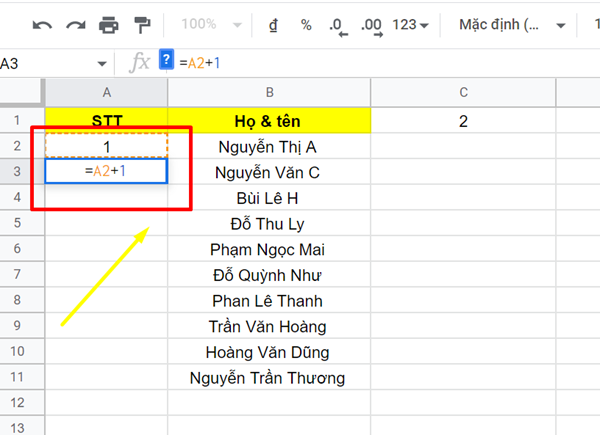
Task: Open the Name box dropdown arrow
Action: tap(102, 64)
